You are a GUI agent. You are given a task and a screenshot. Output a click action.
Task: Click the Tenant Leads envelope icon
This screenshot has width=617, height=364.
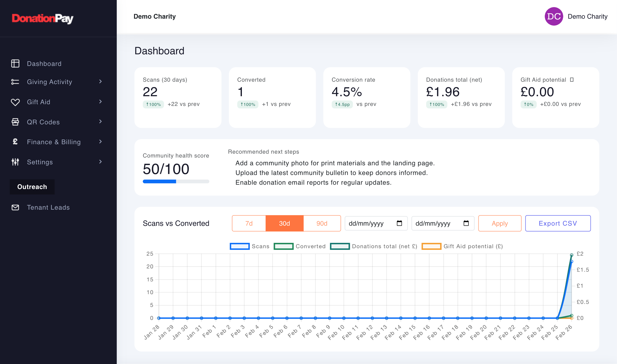(15, 207)
